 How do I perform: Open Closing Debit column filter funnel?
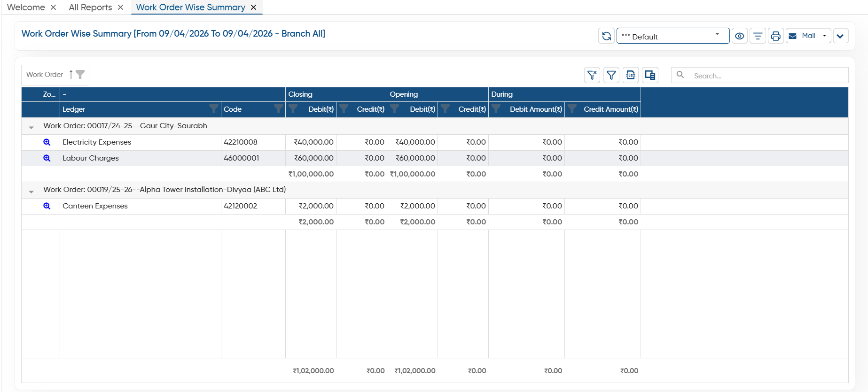293,109
